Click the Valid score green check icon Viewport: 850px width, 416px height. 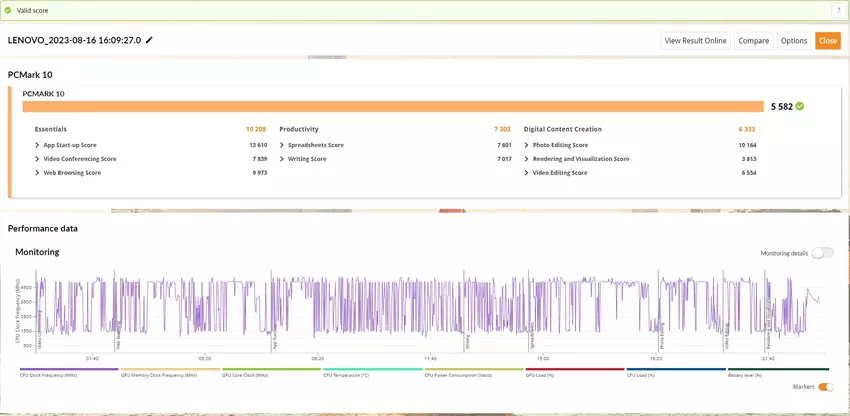pos(9,10)
